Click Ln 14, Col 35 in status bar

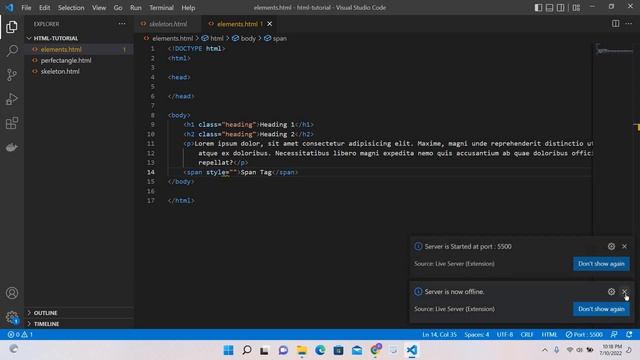point(439,334)
